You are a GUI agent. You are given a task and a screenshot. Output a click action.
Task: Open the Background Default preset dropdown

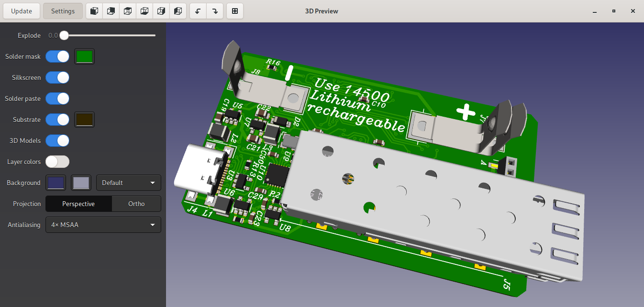click(129, 183)
